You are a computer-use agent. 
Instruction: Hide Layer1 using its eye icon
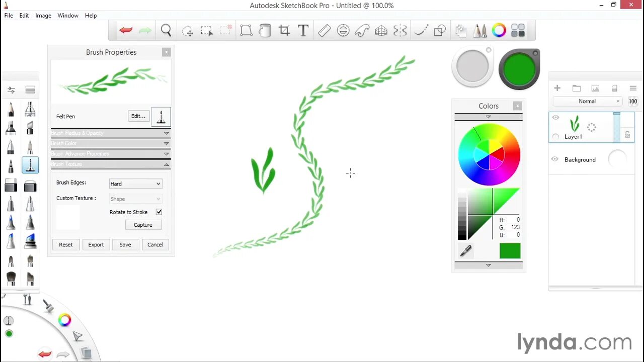pyautogui.click(x=555, y=118)
